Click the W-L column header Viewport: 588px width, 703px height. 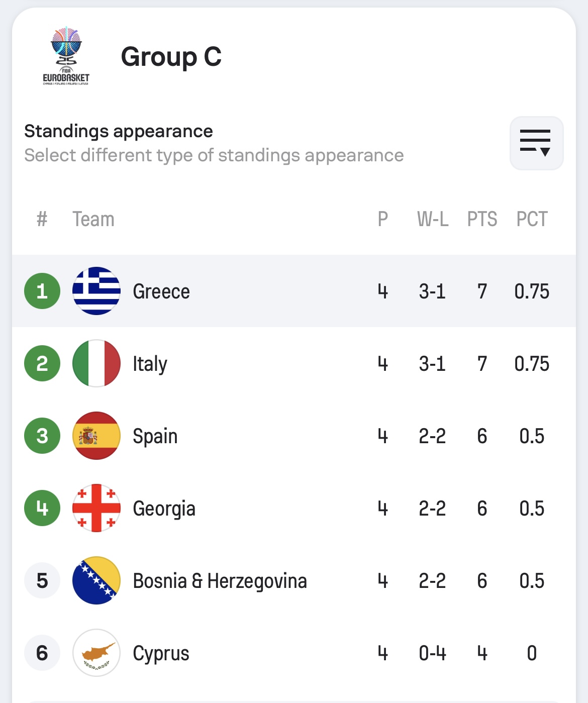pyautogui.click(x=433, y=219)
